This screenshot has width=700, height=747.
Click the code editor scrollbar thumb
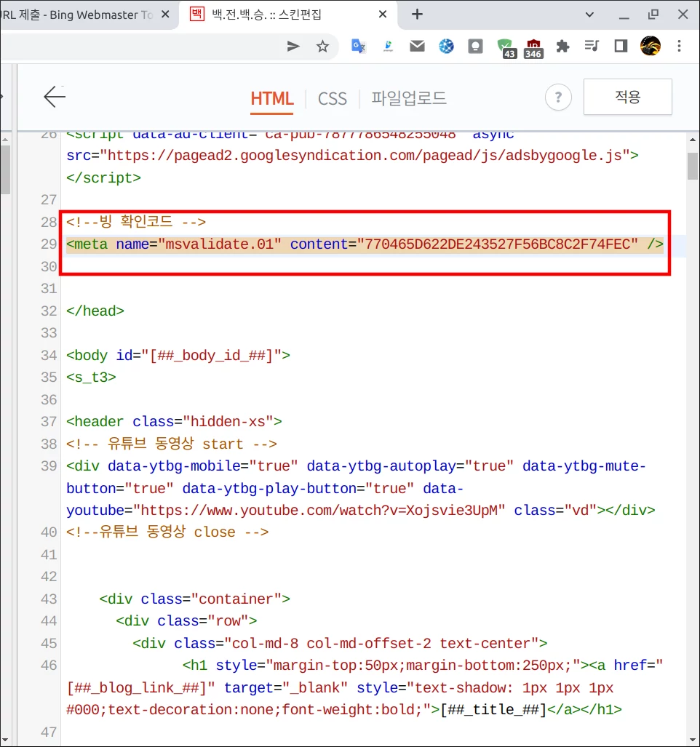click(693, 166)
